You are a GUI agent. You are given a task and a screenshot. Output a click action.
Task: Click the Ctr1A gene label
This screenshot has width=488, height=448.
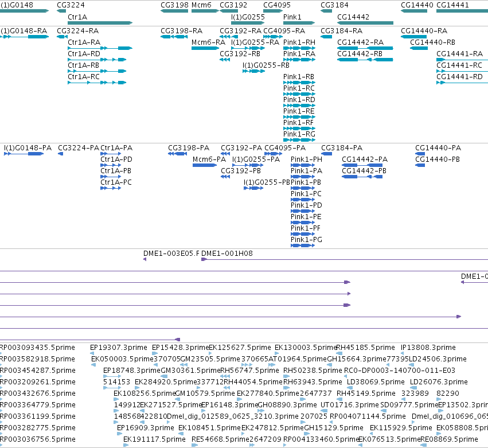(x=77, y=17)
